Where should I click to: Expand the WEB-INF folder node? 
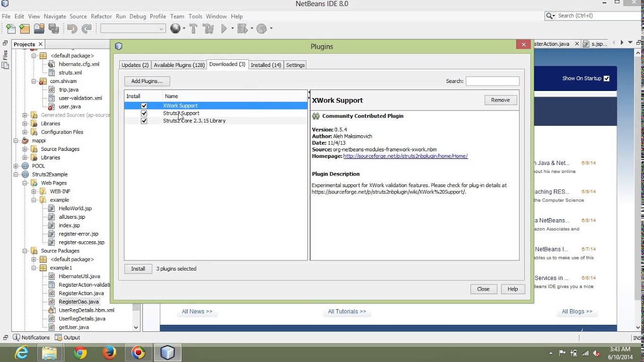click(34, 192)
